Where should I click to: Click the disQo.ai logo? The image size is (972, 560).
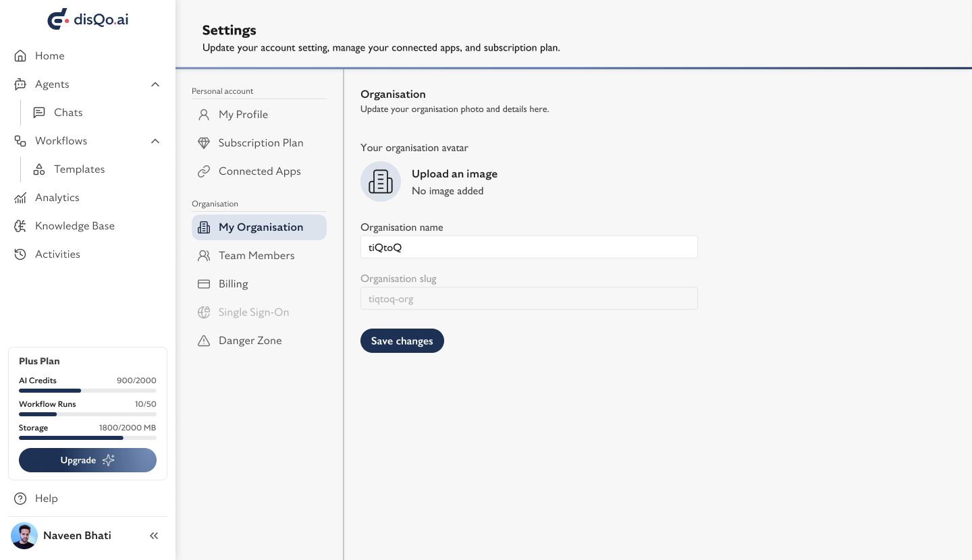[88, 19]
